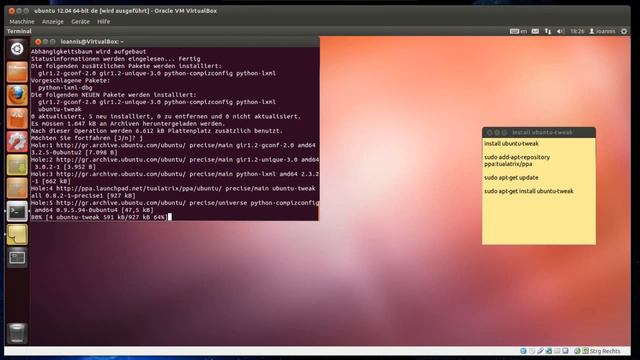Open Ubuntu Software Center launcher icon

[x=17, y=118]
